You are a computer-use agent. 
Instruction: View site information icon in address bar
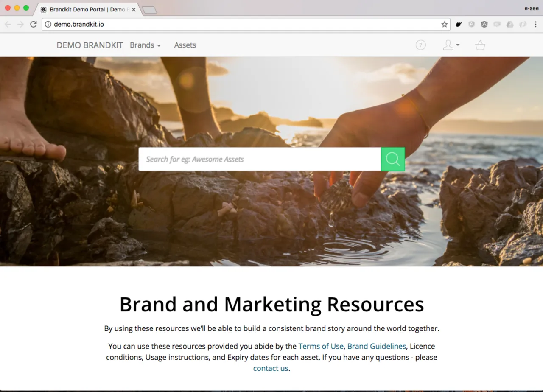tap(48, 25)
